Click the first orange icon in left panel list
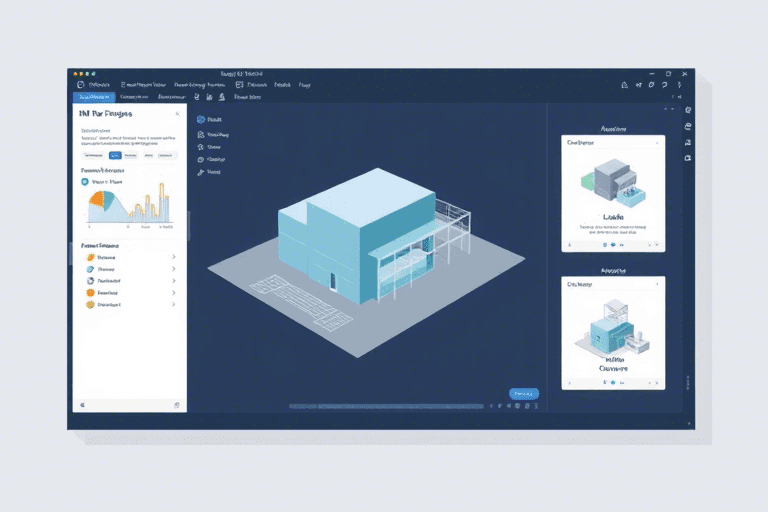The image size is (768, 512). pos(90,257)
